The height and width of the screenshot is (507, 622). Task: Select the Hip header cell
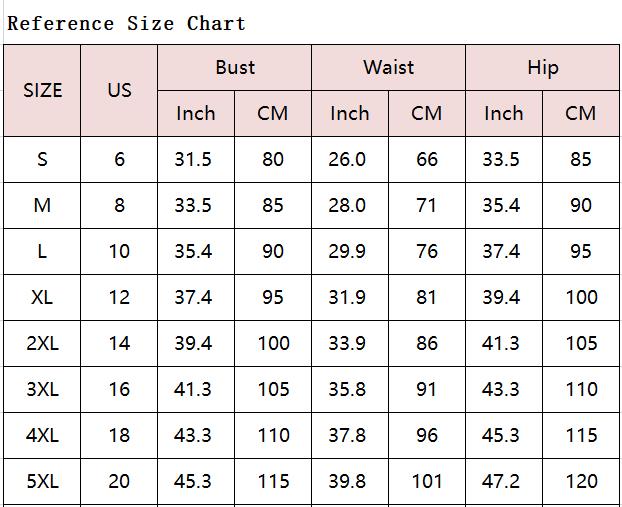[543, 67]
